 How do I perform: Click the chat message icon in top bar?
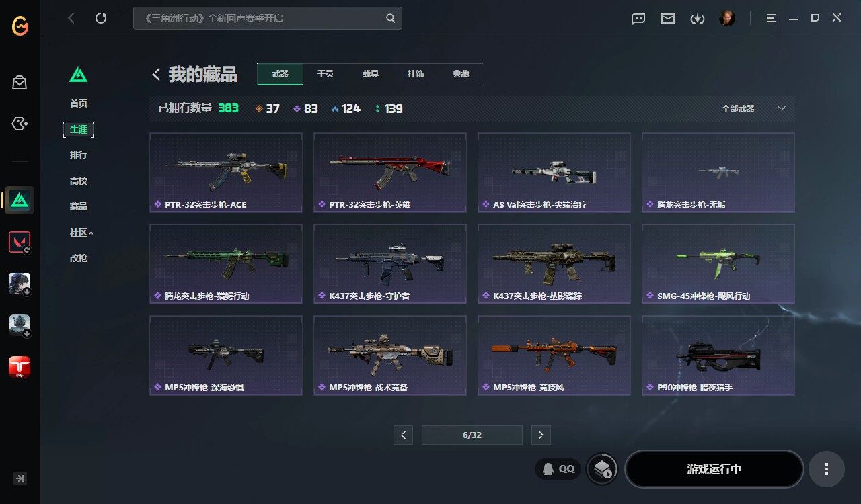coord(638,19)
